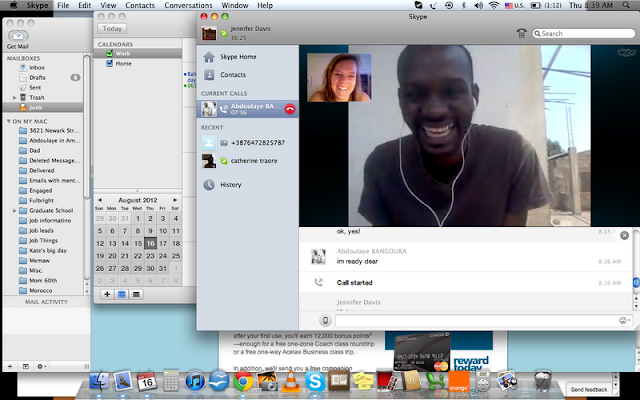Click the Mail mailbox list scrollbar
640x400 pixels.
point(86,127)
